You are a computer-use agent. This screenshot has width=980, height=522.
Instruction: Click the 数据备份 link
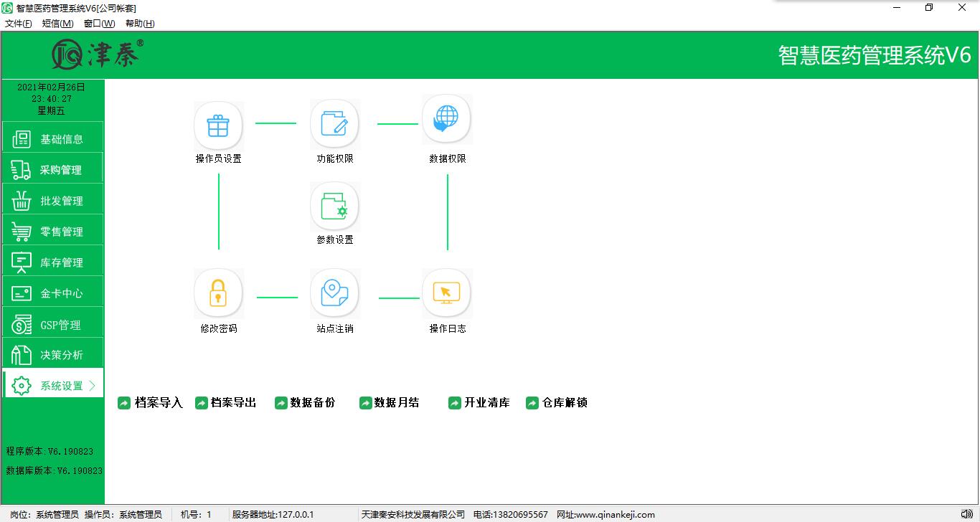[x=305, y=403]
